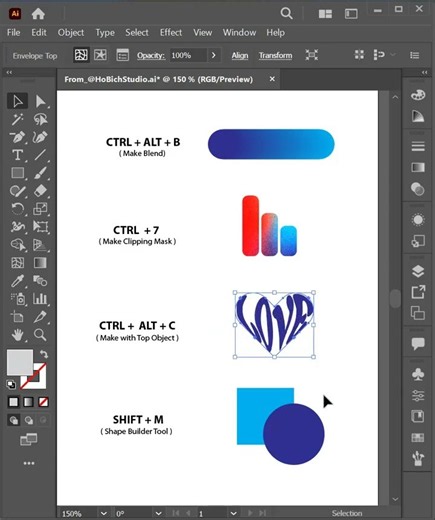The image size is (435, 520).
Task: Open the Transform panel link
Action: [x=276, y=55]
